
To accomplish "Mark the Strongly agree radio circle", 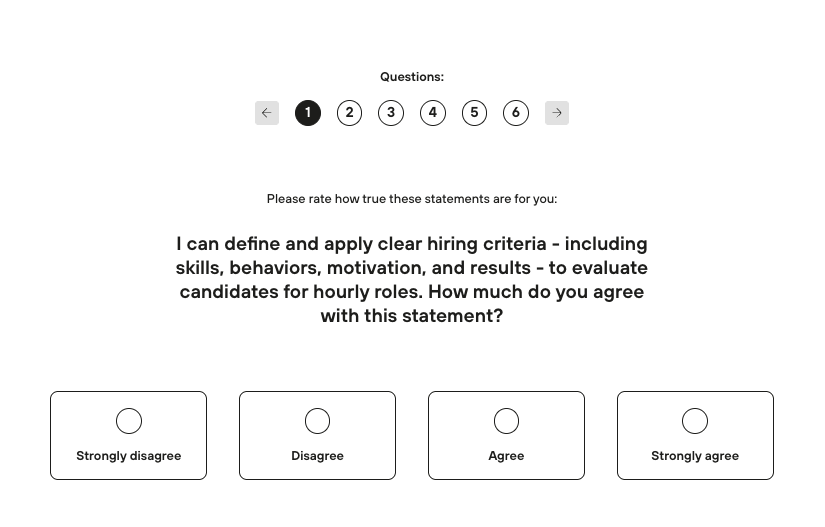I will click(x=695, y=421).
